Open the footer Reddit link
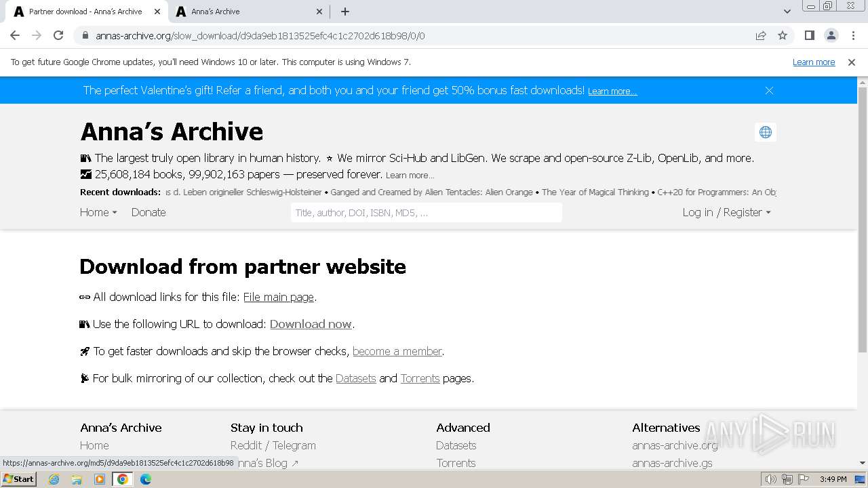 [246, 445]
